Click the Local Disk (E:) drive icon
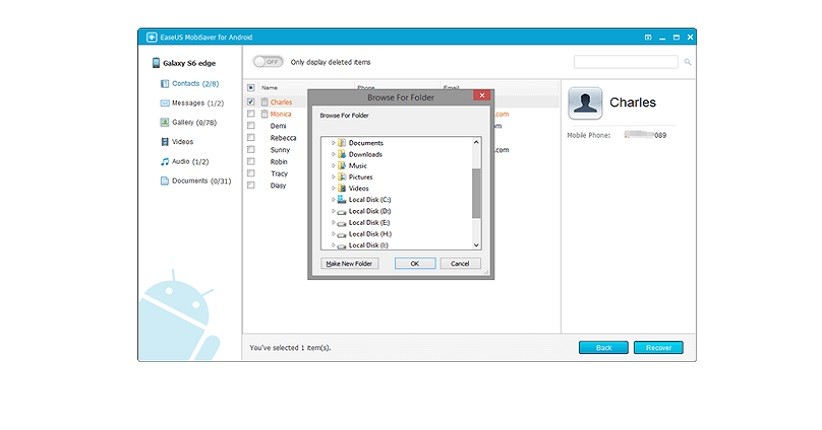The image size is (822, 430). pos(342,223)
